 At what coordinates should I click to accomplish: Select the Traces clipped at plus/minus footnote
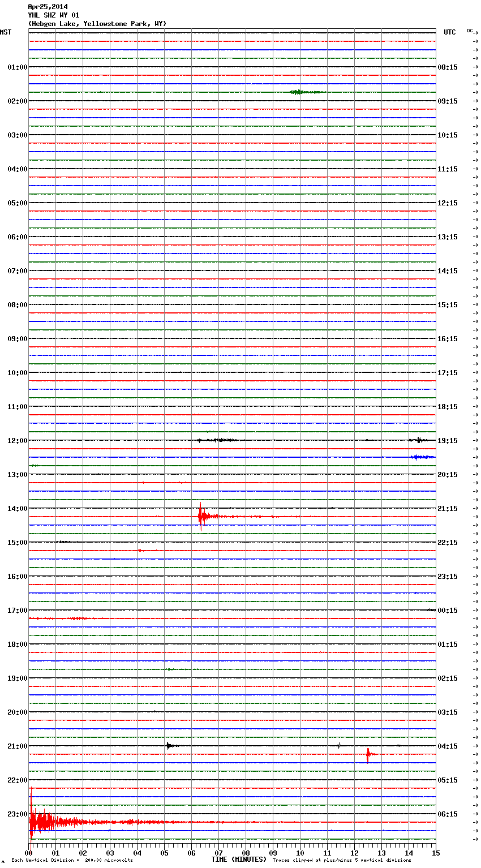point(342,861)
